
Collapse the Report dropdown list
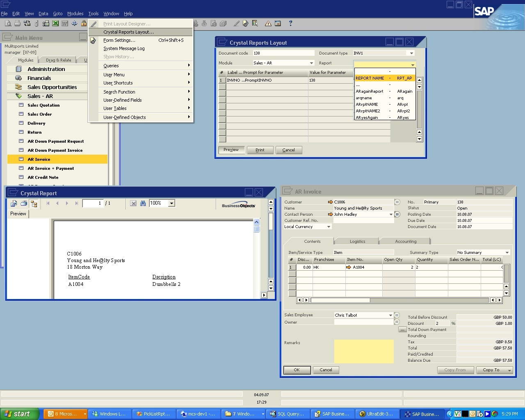[413, 65]
